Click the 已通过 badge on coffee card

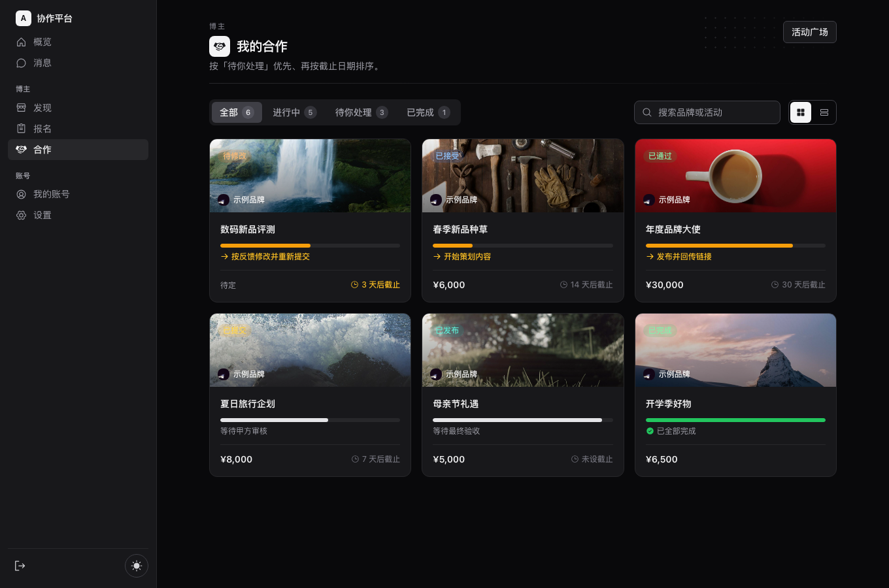(660, 156)
